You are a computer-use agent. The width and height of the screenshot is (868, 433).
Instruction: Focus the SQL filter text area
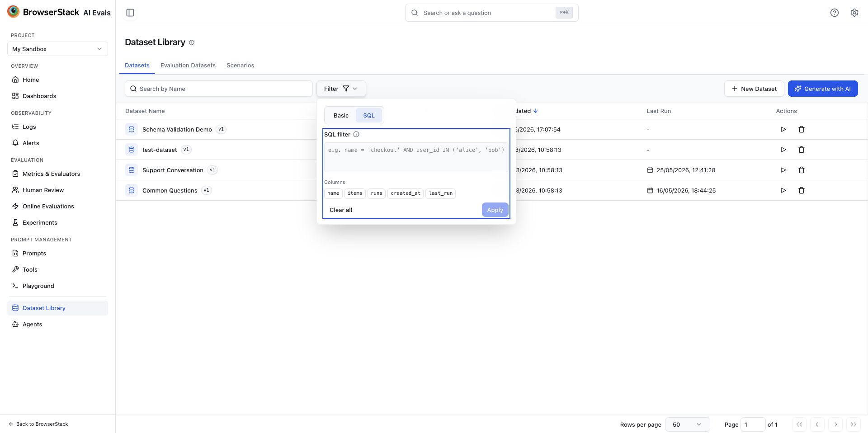tap(416, 157)
